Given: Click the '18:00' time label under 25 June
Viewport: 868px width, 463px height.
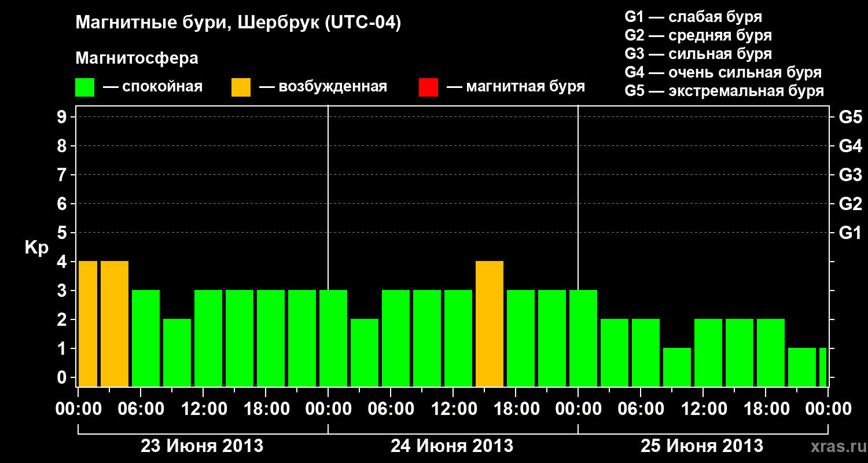Looking at the screenshot, I should pyautogui.click(x=766, y=409).
